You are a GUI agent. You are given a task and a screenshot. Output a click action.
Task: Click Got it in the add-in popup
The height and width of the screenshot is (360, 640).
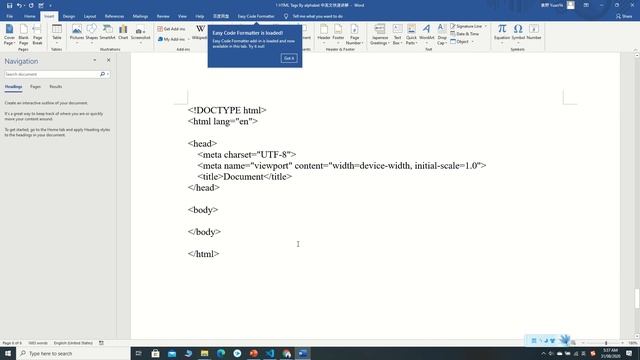[289, 58]
